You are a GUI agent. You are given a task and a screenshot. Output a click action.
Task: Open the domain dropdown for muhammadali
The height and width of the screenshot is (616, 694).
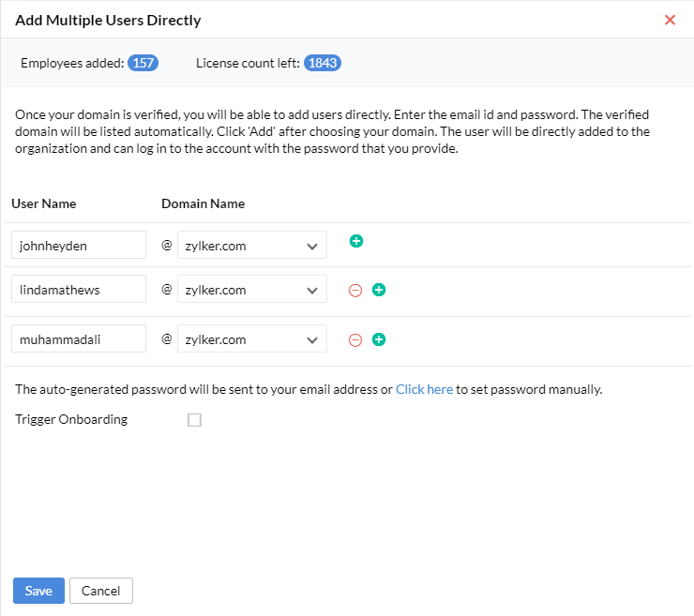point(252,339)
